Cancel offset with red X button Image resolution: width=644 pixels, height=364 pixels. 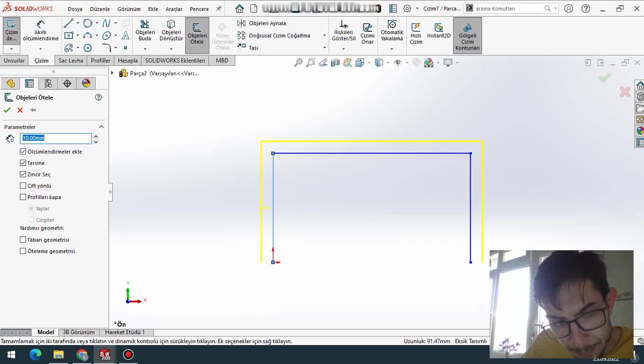pos(20,110)
